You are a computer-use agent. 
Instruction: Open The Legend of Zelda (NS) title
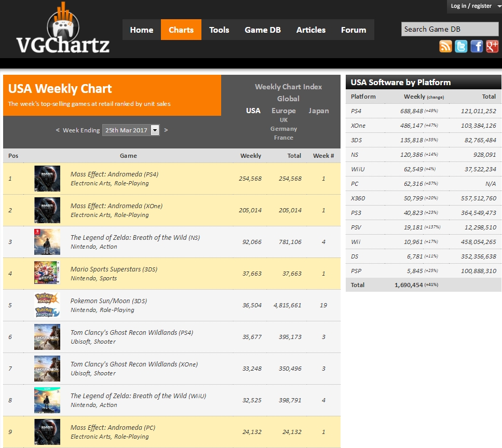click(x=135, y=238)
